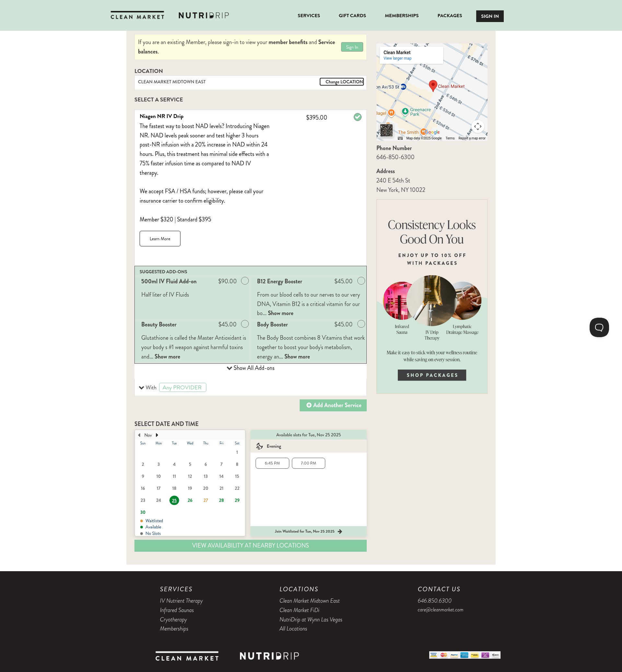Screen dimensions: 622x672
Task: Select the B12 Energy Booster radio
Action: tap(361, 281)
